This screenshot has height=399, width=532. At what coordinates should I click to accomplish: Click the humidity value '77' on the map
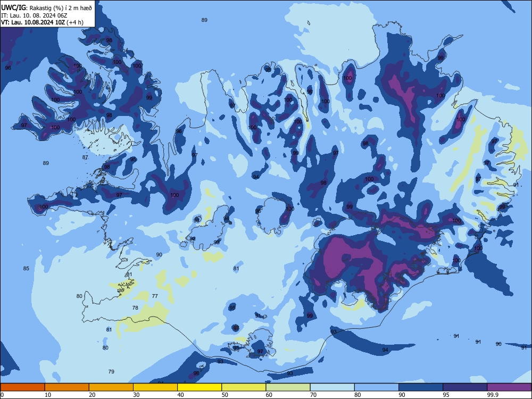(x=155, y=296)
